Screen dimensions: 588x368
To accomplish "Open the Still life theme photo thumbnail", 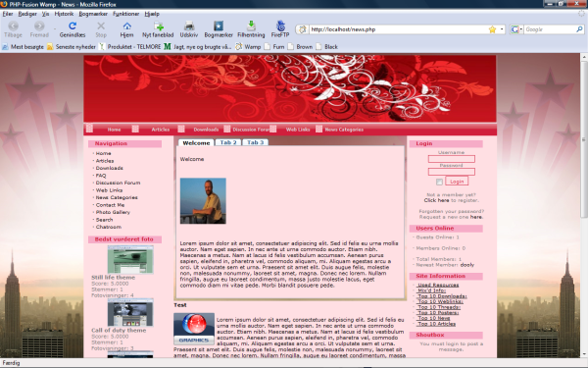I will coord(130,259).
